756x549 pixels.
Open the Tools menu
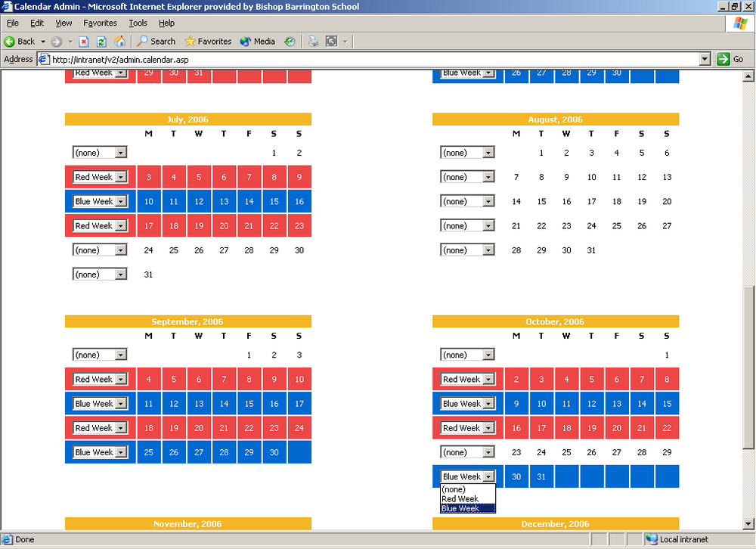click(x=138, y=23)
